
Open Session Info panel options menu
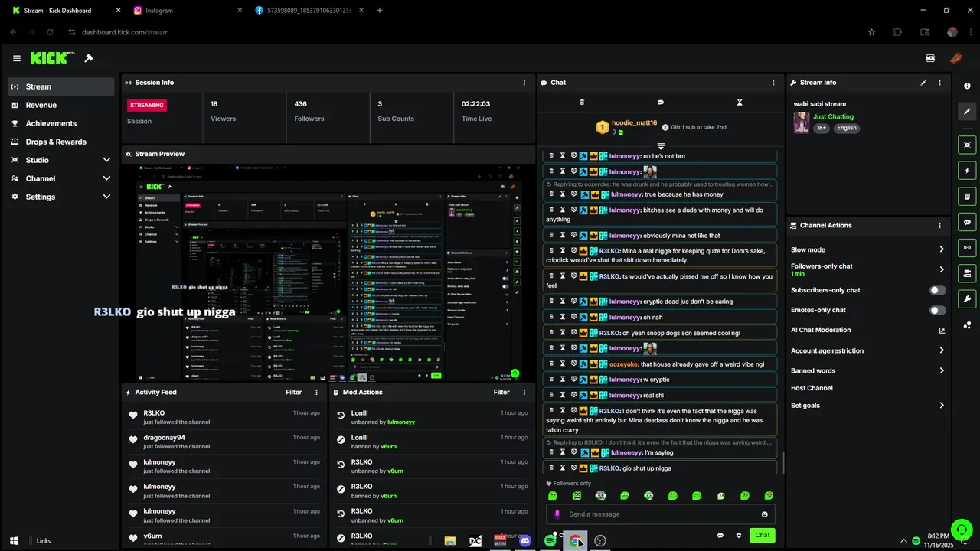pyautogui.click(x=524, y=83)
